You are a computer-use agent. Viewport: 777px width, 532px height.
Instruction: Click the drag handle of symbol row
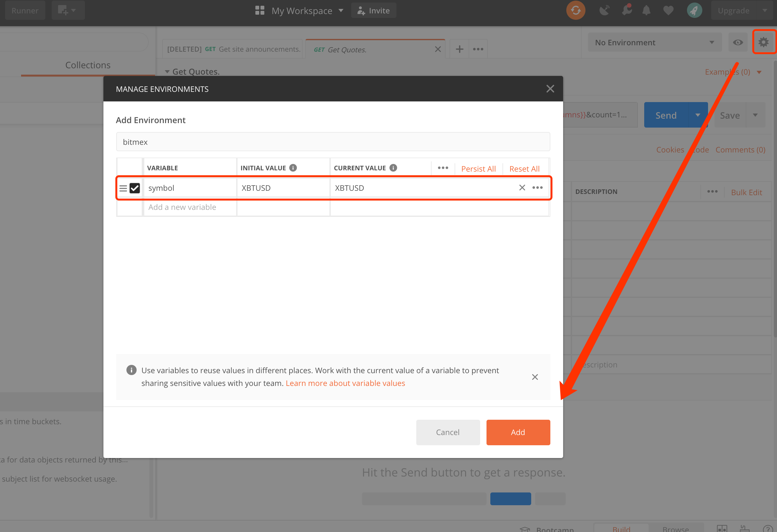(x=123, y=188)
